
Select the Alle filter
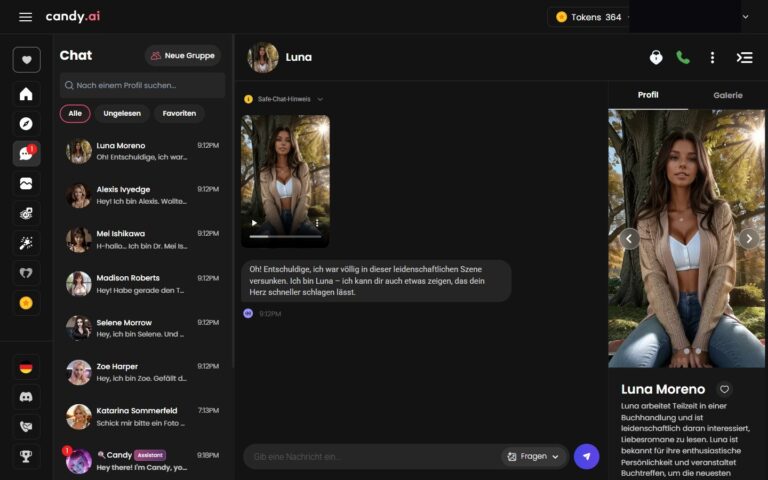point(75,114)
